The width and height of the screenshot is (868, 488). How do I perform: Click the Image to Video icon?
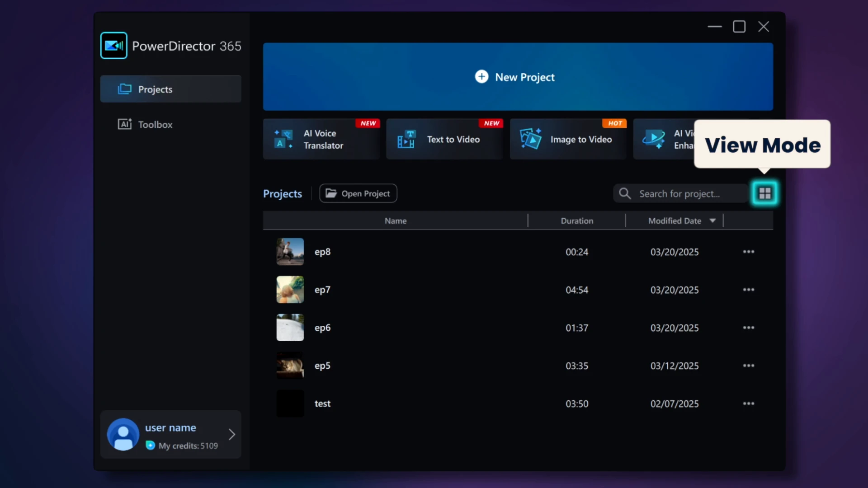point(530,139)
